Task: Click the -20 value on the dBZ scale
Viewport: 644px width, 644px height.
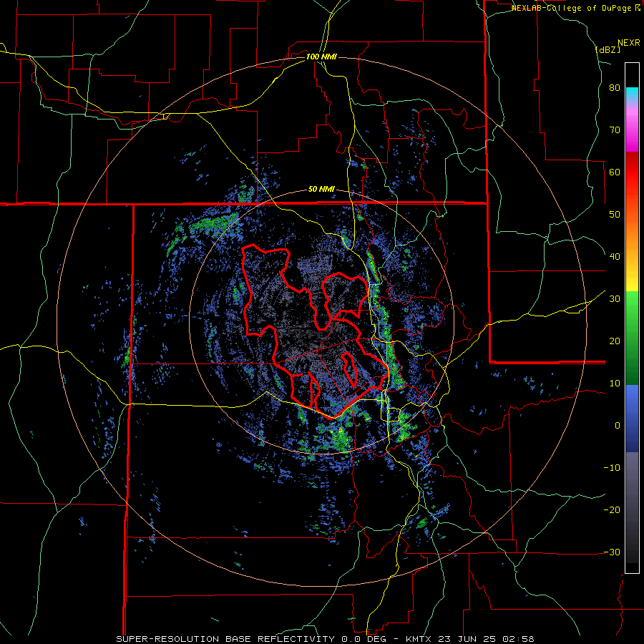Action: pyautogui.click(x=612, y=510)
